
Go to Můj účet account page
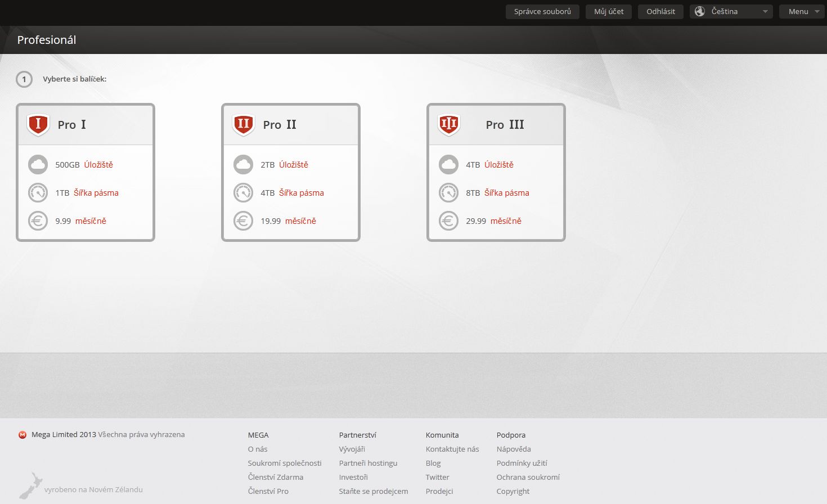609,11
